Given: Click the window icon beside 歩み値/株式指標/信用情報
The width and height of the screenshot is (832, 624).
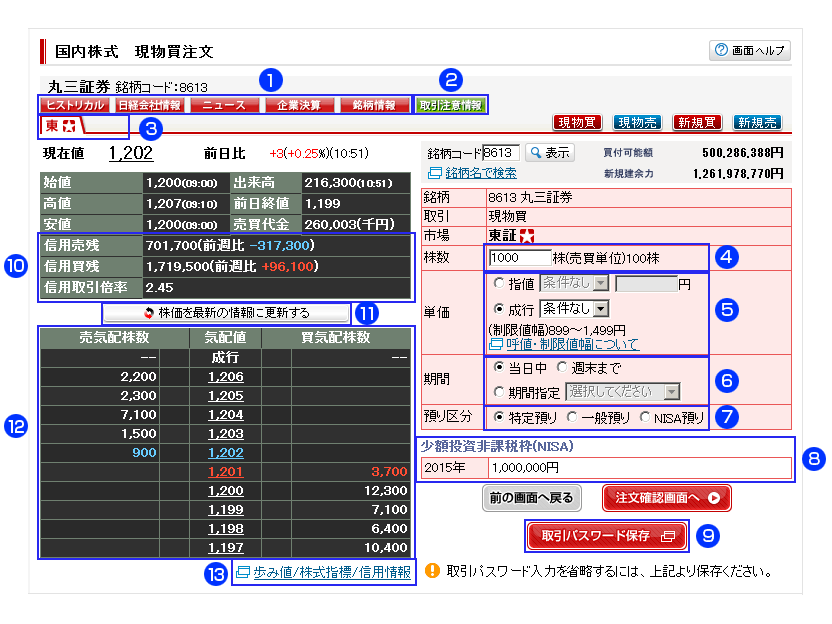Looking at the screenshot, I should coord(242,572).
